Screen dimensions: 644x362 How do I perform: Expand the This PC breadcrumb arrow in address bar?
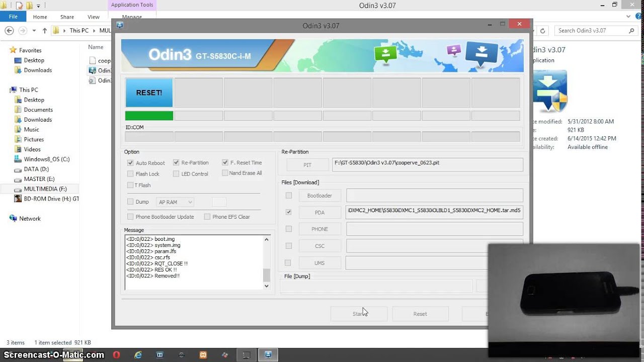point(94,31)
